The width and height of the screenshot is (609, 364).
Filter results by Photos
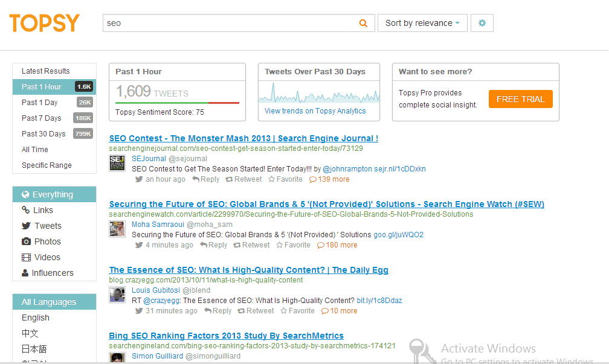coord(54,241)
